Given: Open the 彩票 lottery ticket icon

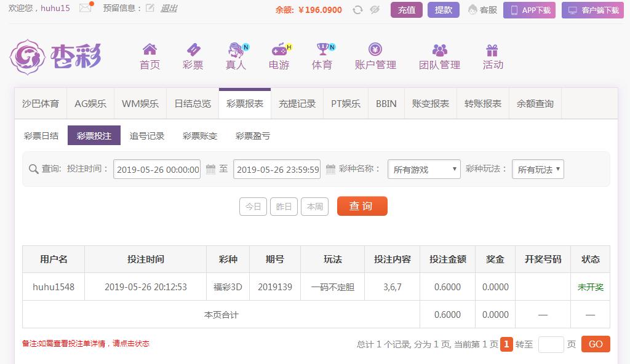Looking at the screenshot, I should tap(193, 49).
